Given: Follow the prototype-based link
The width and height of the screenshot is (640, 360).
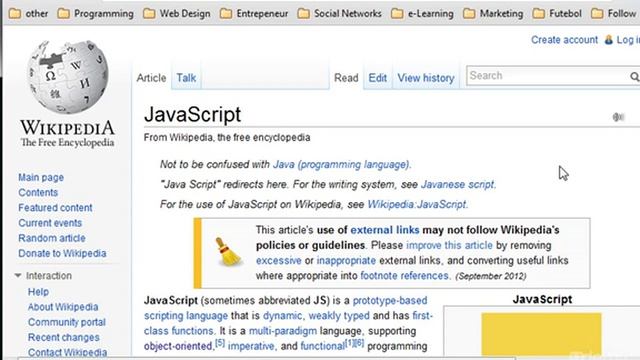Looking at the screenshot, I should click(x=390, y=300).
